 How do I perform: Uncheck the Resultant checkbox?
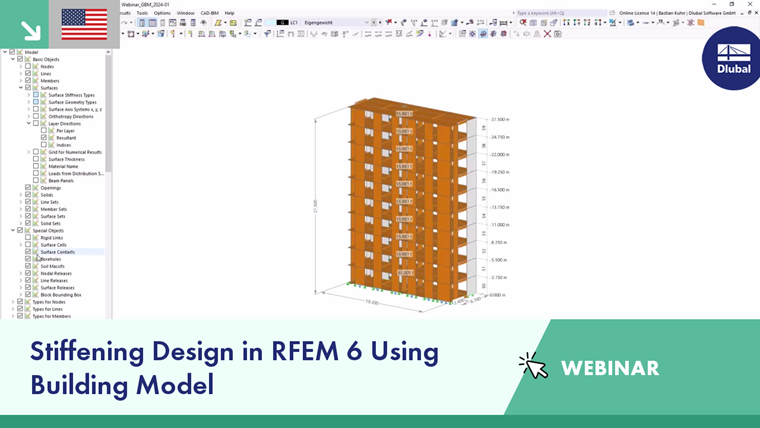click(44, 138)
